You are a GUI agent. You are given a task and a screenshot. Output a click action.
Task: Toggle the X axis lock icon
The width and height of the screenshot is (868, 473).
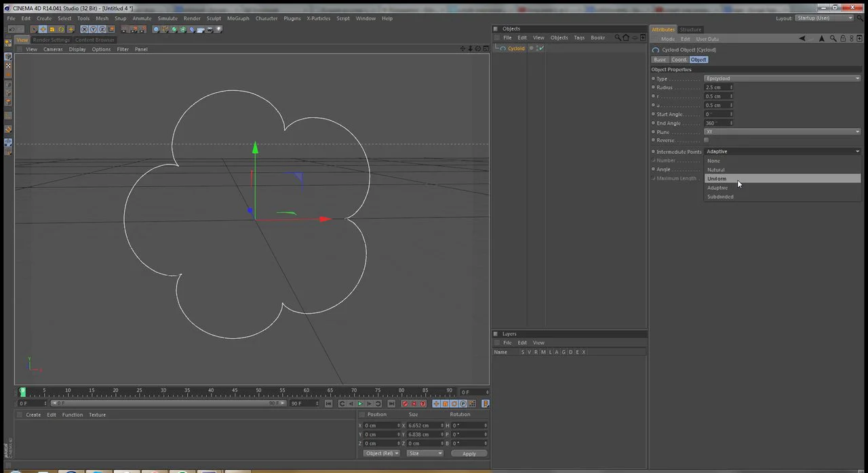pyautogui.click(x=84, y=29)
